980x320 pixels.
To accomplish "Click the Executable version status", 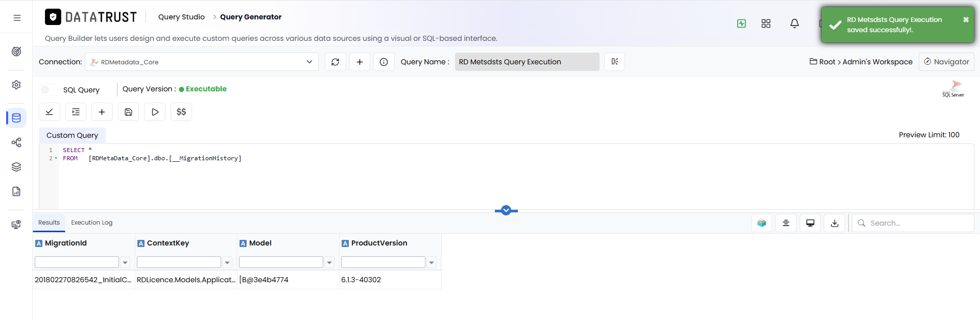I will [203, 89].
